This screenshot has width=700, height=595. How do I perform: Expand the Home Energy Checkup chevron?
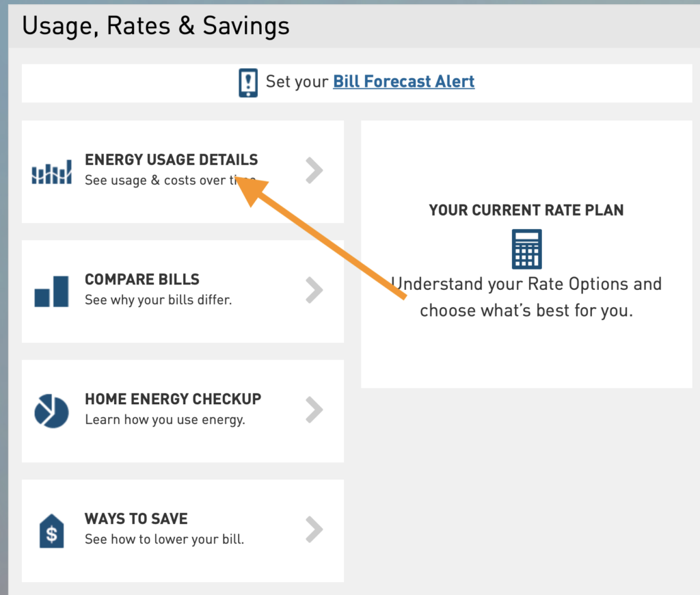(x=314, y=410)
